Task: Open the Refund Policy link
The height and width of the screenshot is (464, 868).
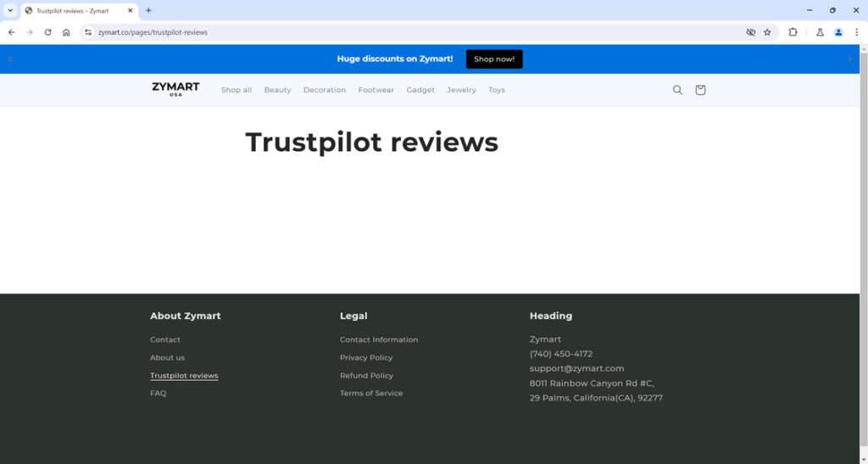Action: pyautogui.click(x=366, y=376)
